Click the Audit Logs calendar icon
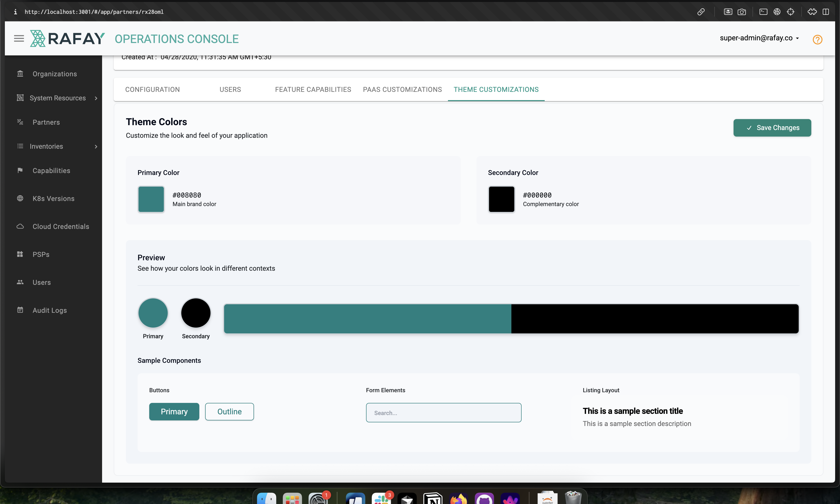Image resolution: width=840 pixels, height=504 pixels. [20, 310]
